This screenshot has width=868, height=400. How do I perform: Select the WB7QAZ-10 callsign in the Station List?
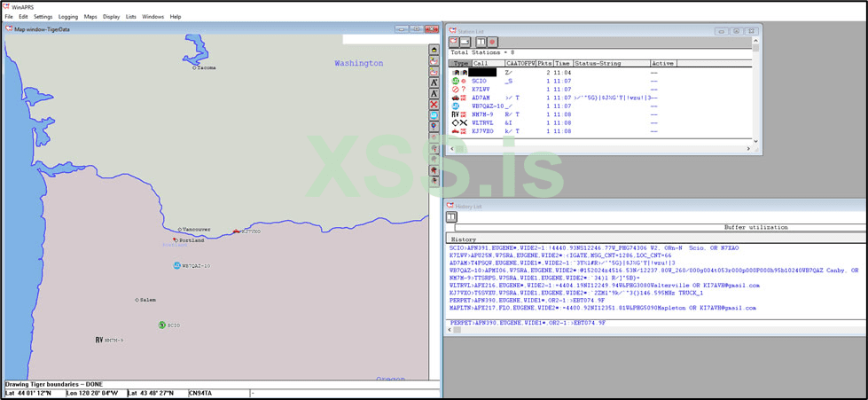coord(488,106)
